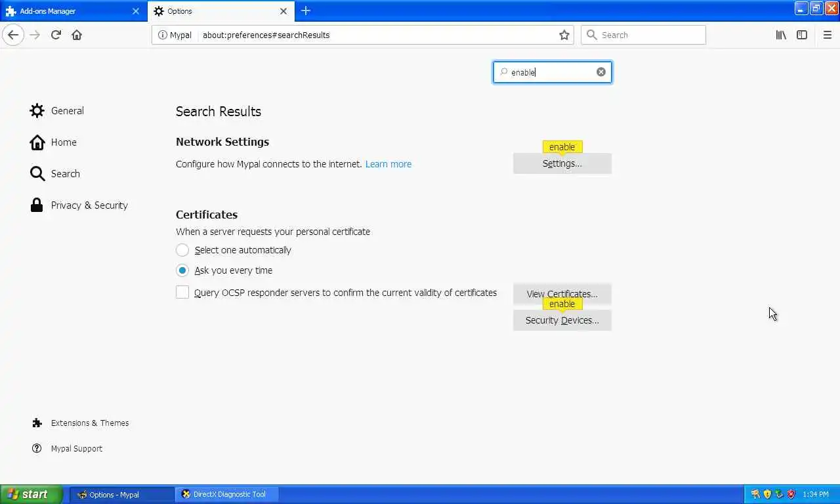This screenshot has height=504, width=840.
Task: Open a new tab with plus icon
Action: pos(306,10)
